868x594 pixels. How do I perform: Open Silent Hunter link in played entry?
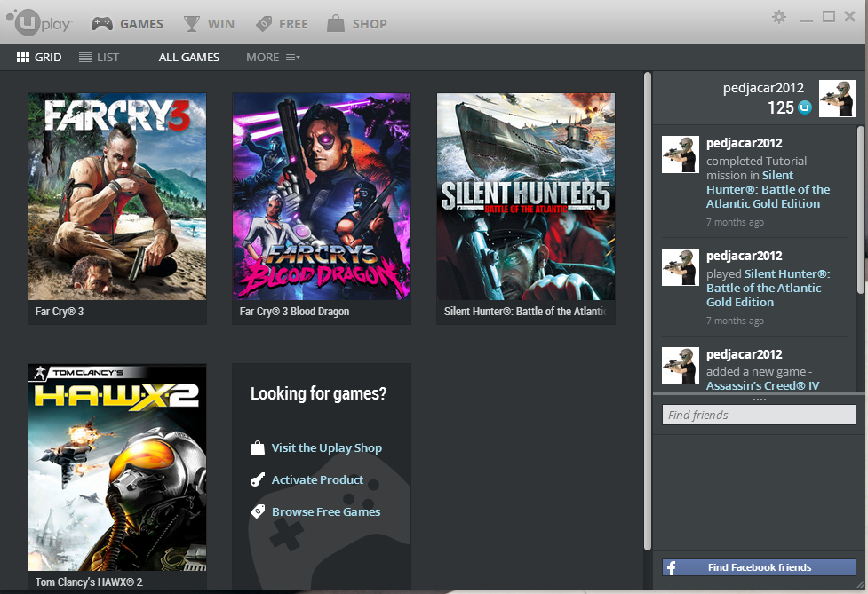click(768, 289)
